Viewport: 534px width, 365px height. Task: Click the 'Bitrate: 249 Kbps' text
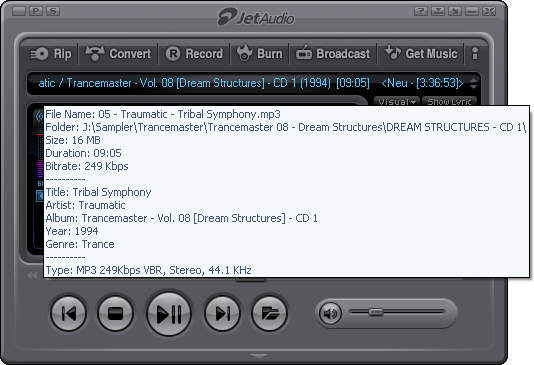pos(87,166)
